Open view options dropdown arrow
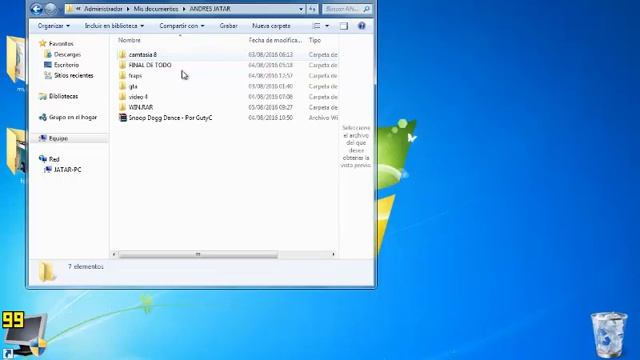The image size is (640, 360). point(327,26)
